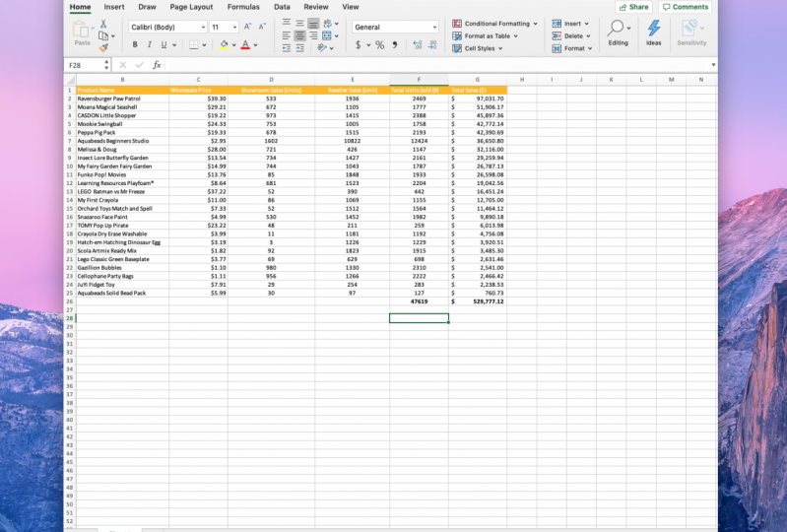Apply Accounting currency dollar format
The image size is (787, 532).
tap(358, 44)
